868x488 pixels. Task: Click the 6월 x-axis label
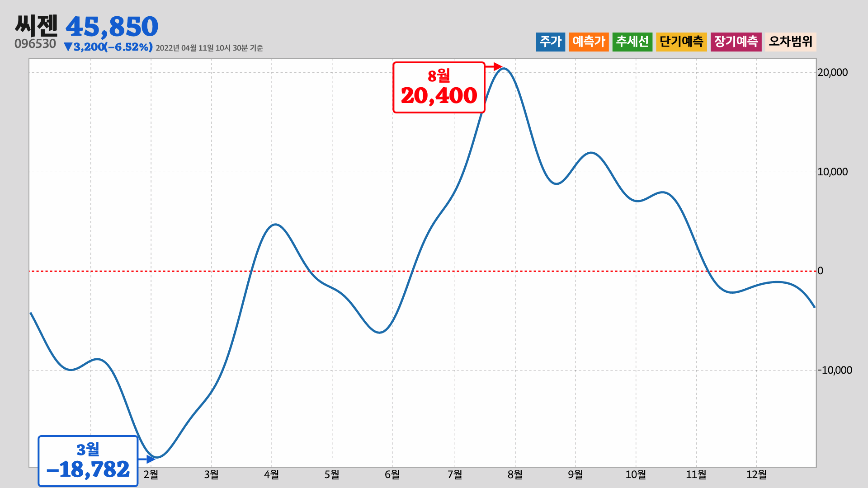tap(392, 474)
